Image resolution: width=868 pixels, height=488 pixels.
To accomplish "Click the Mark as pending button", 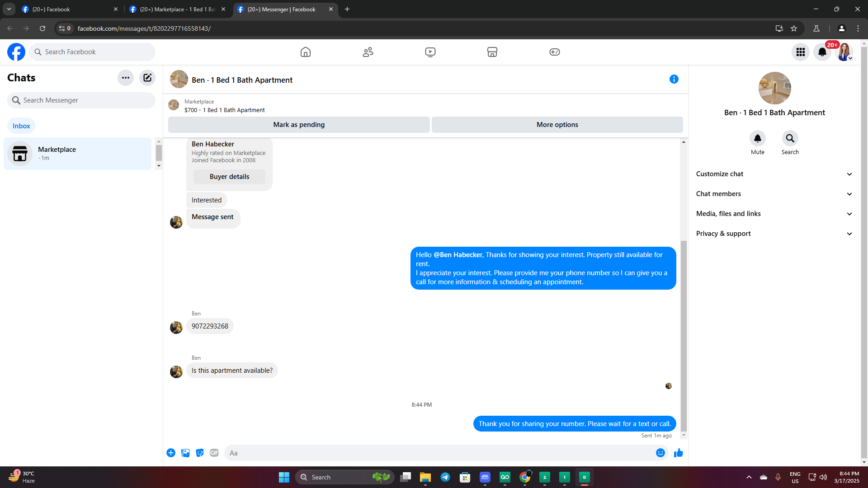I will coord(299,125).
